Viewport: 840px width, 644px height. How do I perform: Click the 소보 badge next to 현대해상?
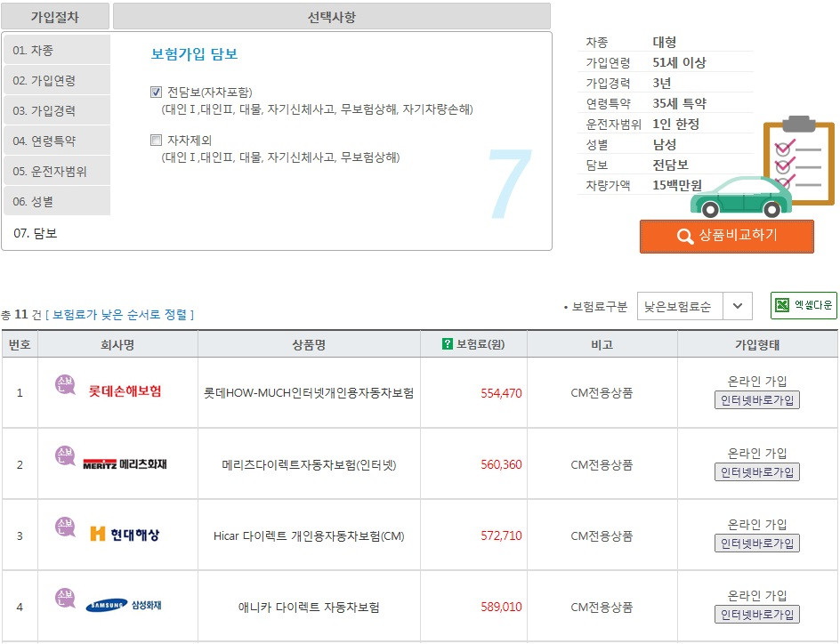pyautogui.click(x=65, y=527)
